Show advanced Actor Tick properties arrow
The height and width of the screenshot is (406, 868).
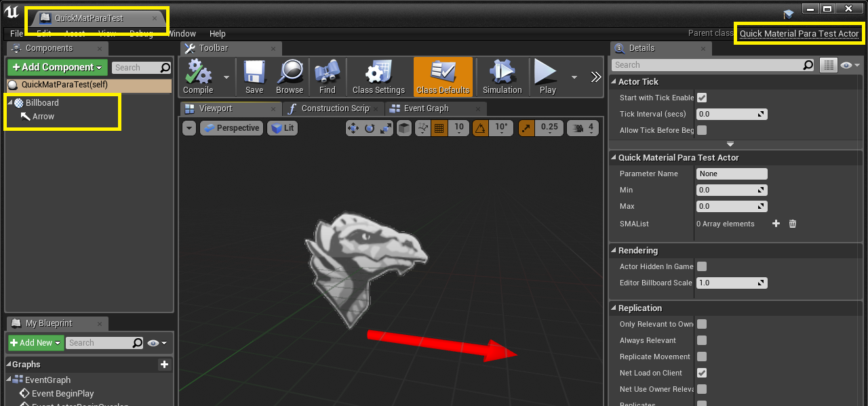pyautogui.click(x=730, y=144)
